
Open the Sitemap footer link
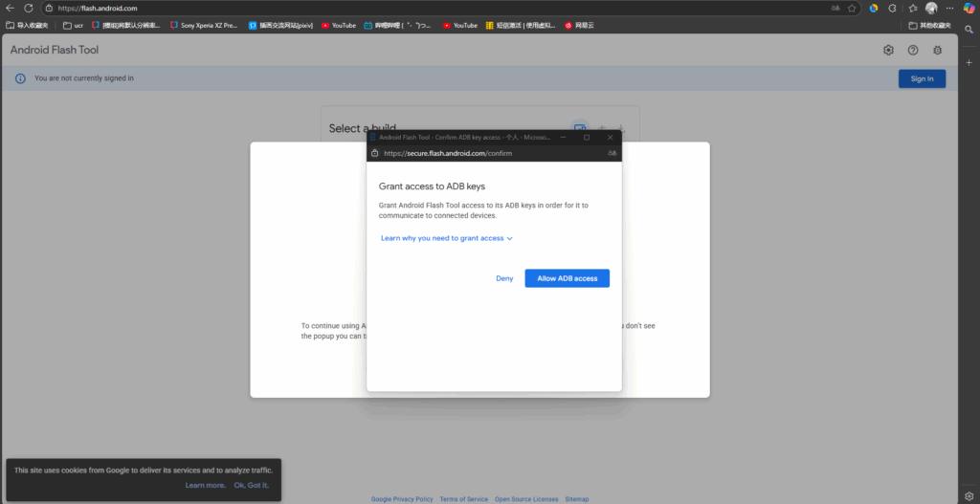[x=577, y=499]
